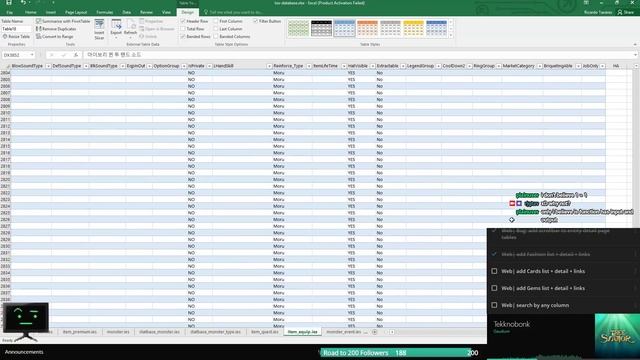
Task: Switch to the monster.ies sheet
Action: pos(118,332)
